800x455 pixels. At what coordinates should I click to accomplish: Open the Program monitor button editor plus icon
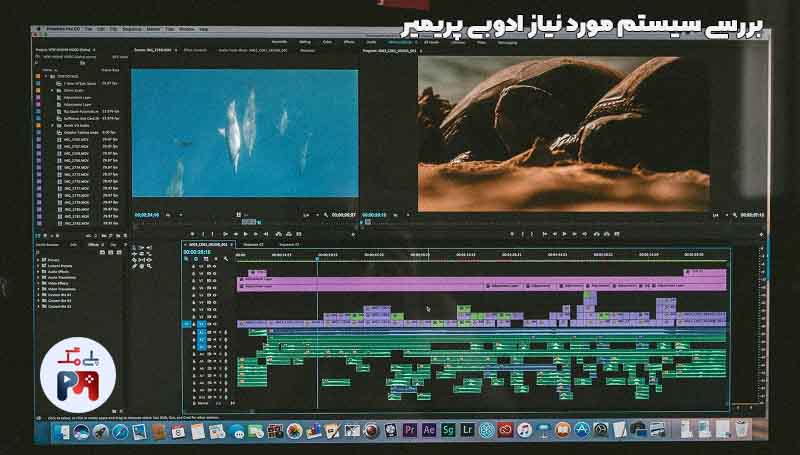point(761,235)
